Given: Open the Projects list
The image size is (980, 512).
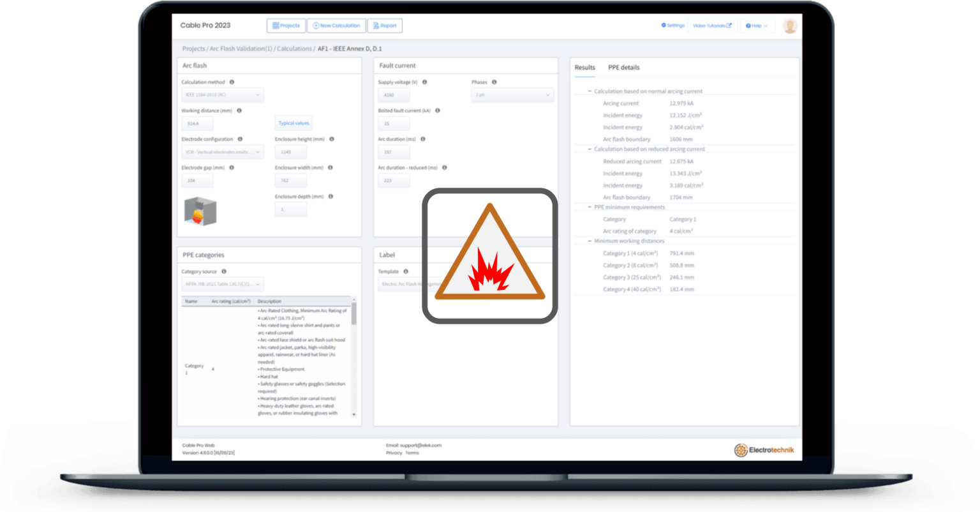Looking at the screenshot, I should click(286, 26).
